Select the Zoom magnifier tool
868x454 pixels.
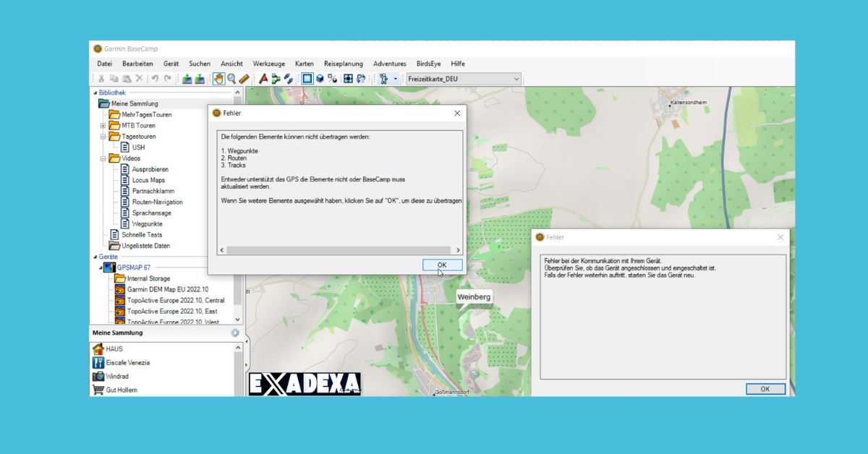coord(233,79)
